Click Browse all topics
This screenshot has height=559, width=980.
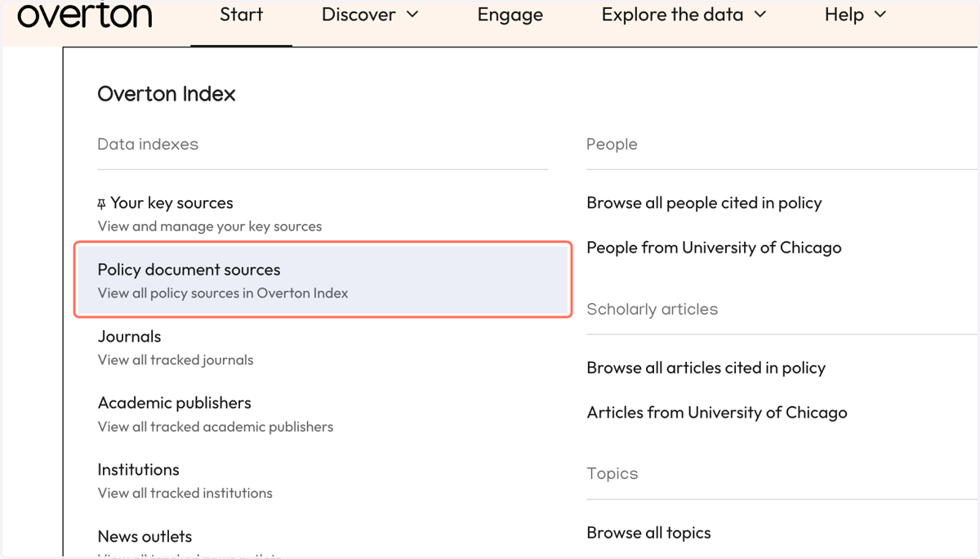click(648, 532)
